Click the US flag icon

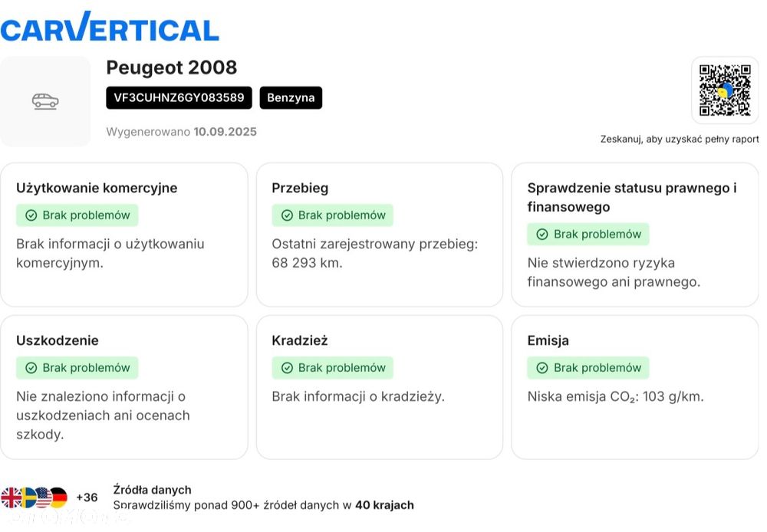coord(44,498)
